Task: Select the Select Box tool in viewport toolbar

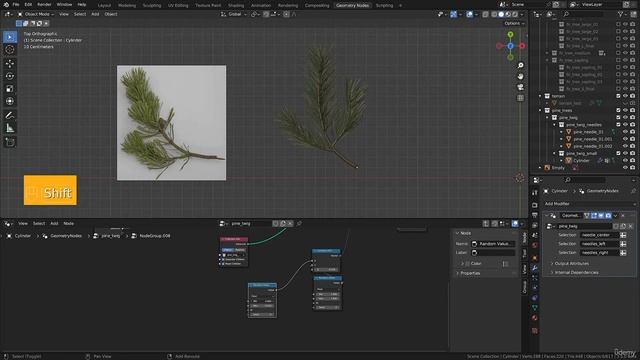Action: 10,37
